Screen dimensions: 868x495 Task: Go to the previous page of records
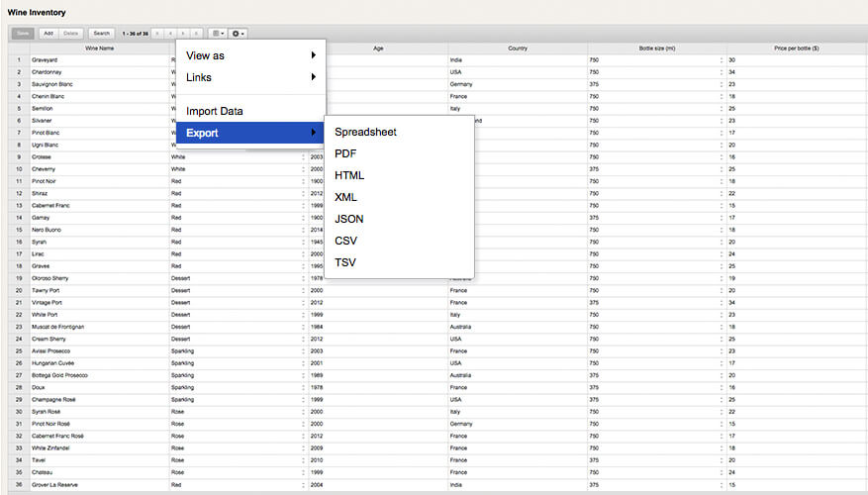[170, 34]
